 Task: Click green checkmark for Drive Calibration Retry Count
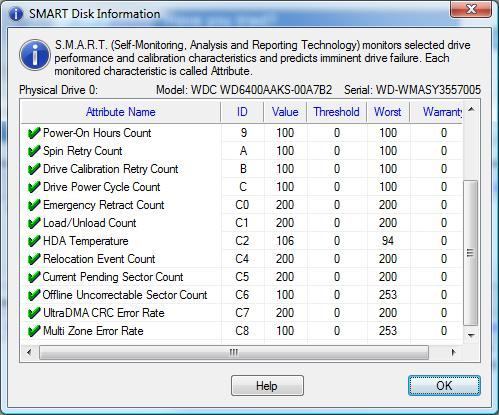pyautogui.click(x=34, y=169)
